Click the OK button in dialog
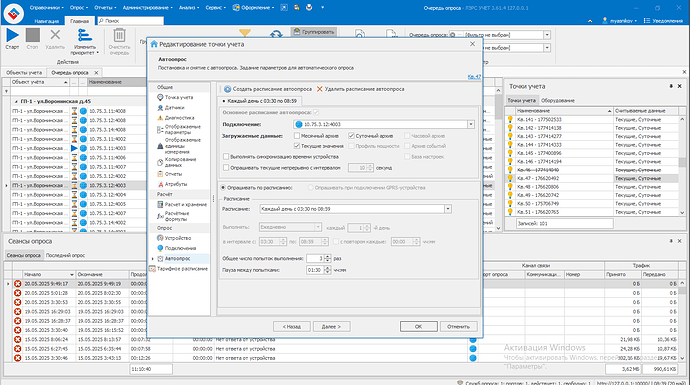 pos(418,326)
